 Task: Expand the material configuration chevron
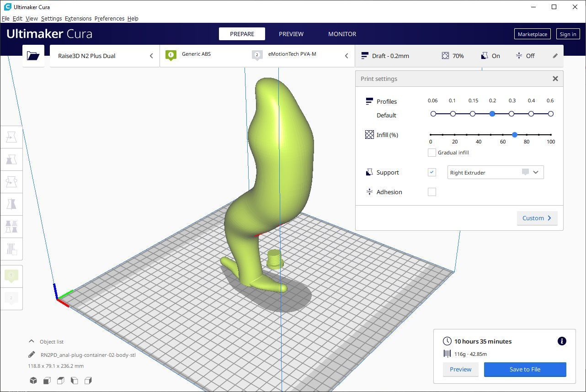[x=346, y=56]
